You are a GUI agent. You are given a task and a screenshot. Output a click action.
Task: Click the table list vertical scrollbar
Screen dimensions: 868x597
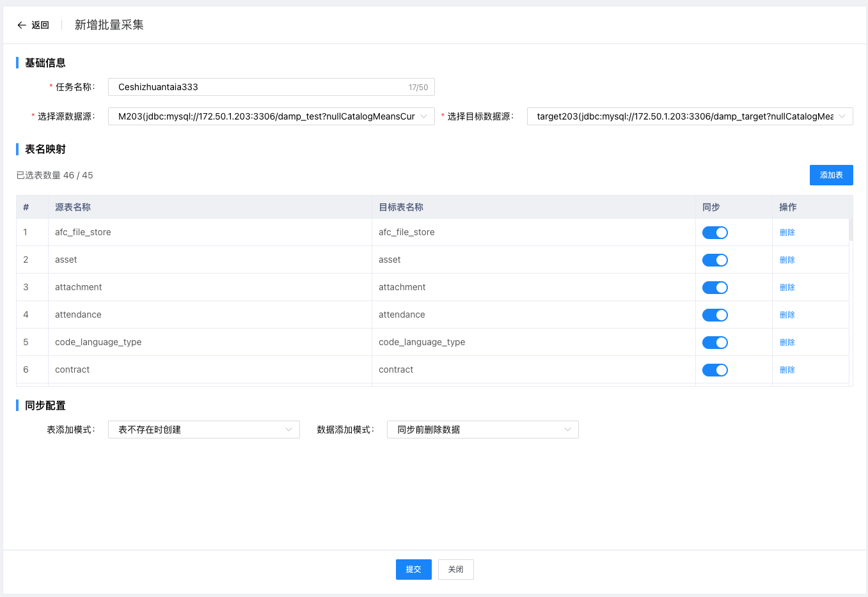click(x=851, y=230)
